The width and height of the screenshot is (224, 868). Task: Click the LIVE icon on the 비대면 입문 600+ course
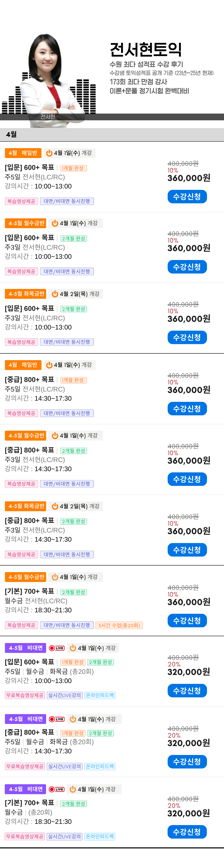(57, 648)
